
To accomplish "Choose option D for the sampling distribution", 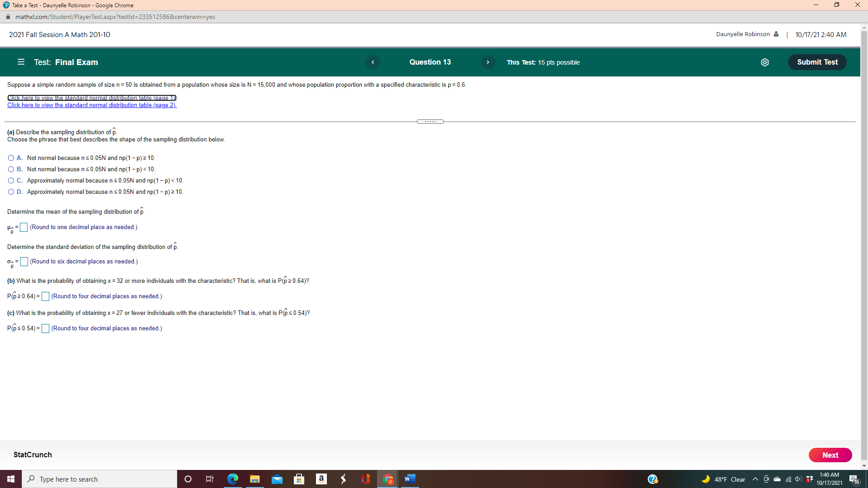I will pyautogui.click(x=10, y=192).
